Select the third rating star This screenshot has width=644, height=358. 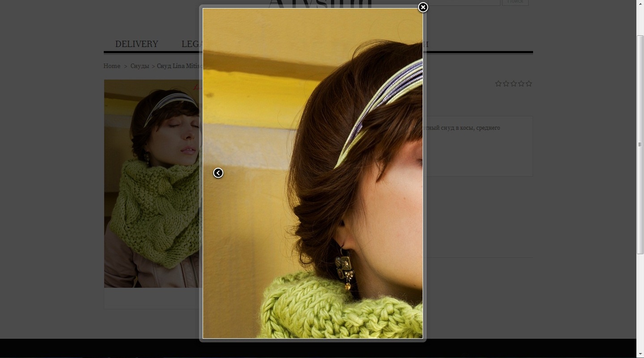tap(513, 84)
